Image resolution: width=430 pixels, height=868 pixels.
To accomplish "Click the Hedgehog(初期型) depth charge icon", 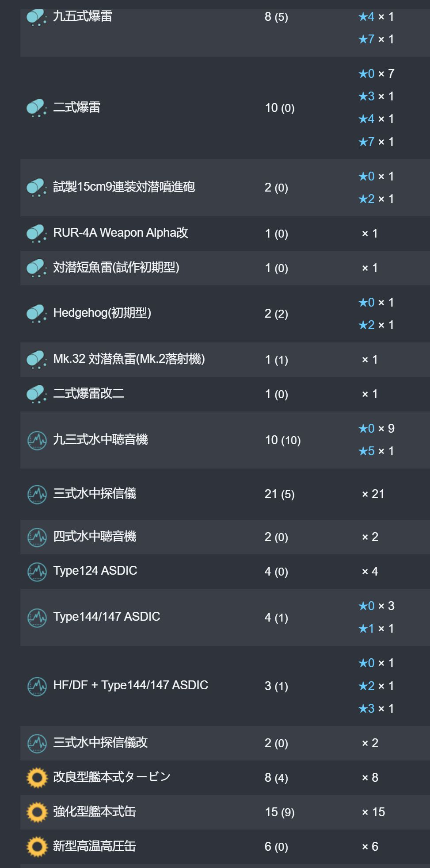I will (37, 313).
